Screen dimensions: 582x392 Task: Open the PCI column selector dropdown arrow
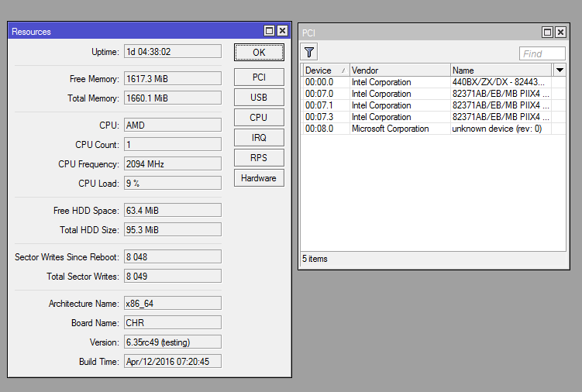pos(560,70)
